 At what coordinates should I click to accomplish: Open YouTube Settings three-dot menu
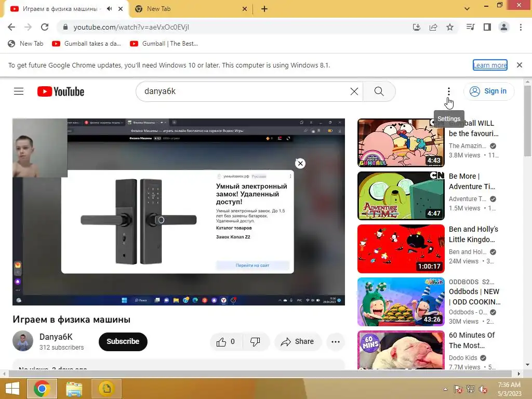point(448,91)
